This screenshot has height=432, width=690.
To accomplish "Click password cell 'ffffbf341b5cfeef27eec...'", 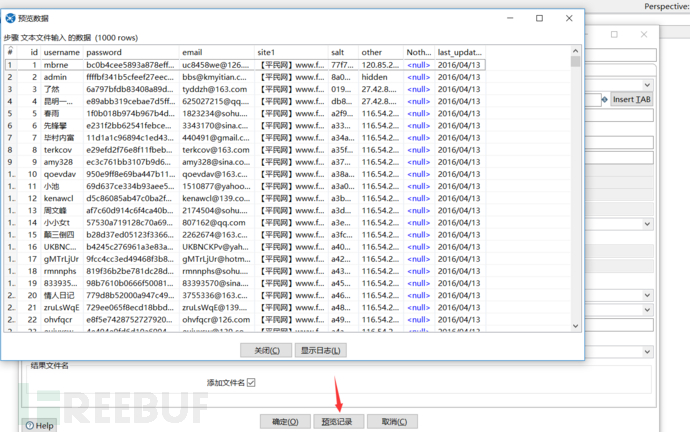I will [x=130, y=77].
